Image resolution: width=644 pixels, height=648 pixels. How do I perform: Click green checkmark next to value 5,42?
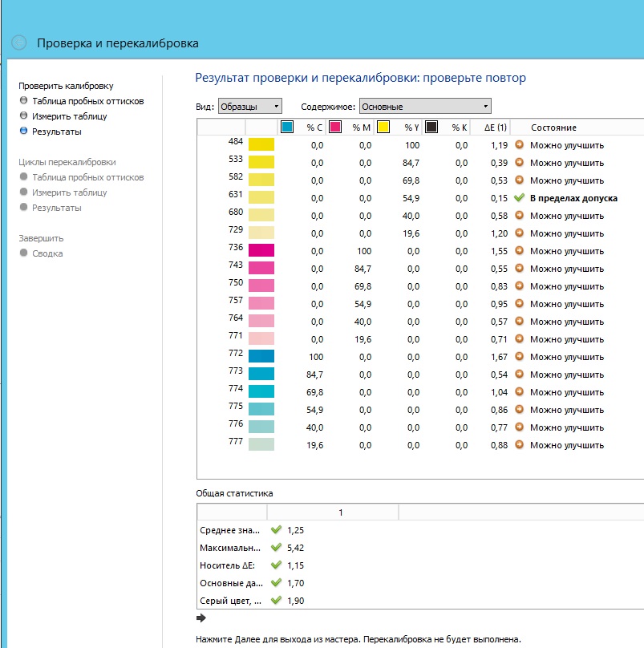[277, 548]
